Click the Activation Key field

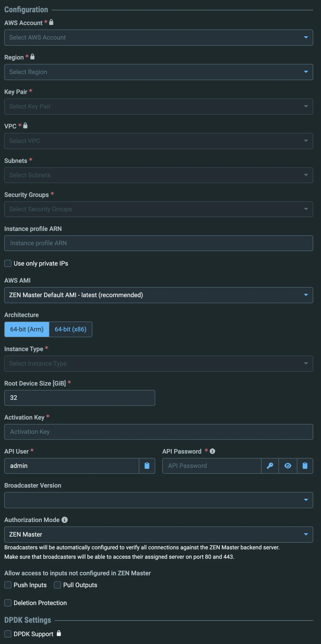159,432
